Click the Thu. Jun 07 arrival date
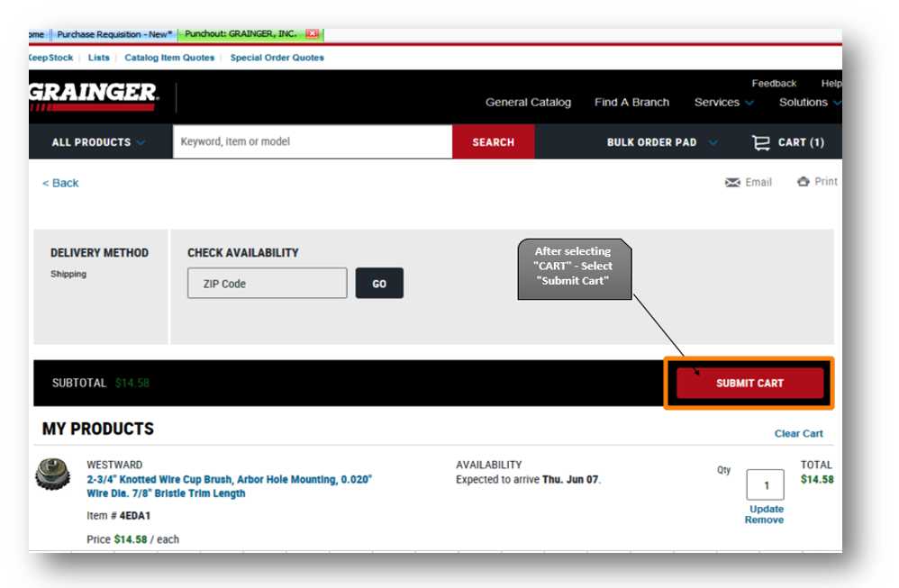Viewport: 899px width, 588px height. [x=570, y=480]
